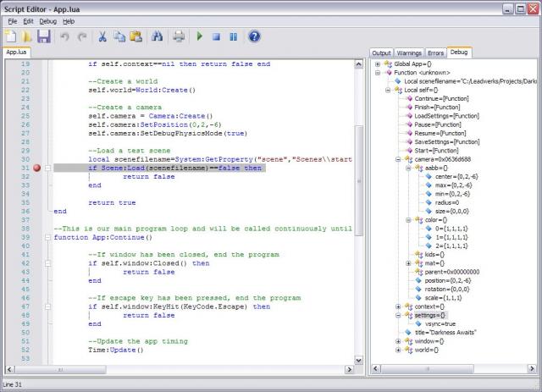Switch to the Output tab
542x392 pixels.
tap(382, 52)
